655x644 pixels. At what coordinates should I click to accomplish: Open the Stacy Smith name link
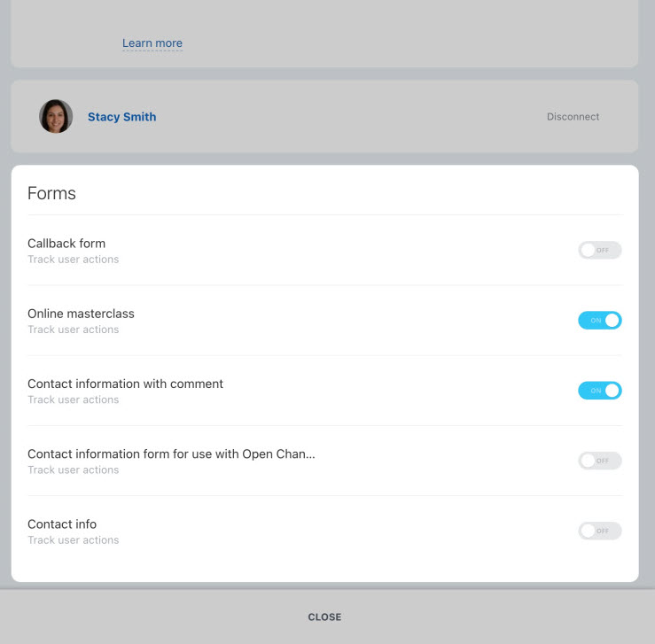coord(122,117)
